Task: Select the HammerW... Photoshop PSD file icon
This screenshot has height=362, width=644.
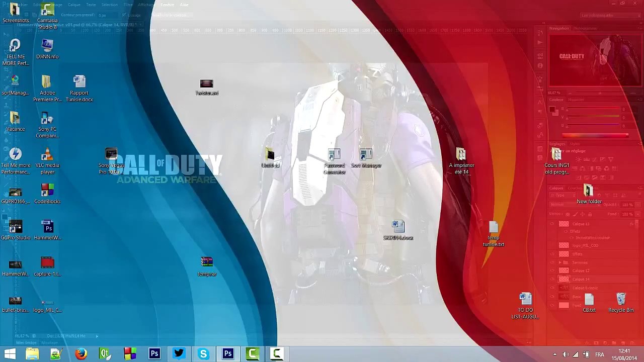Action: [47, 230]
